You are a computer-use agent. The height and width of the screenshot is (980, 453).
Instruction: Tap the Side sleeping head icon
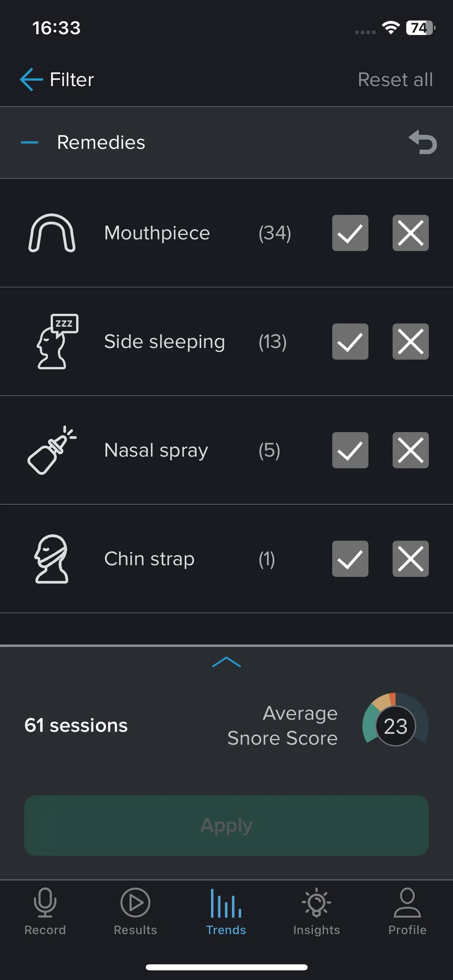click(57, 342)
